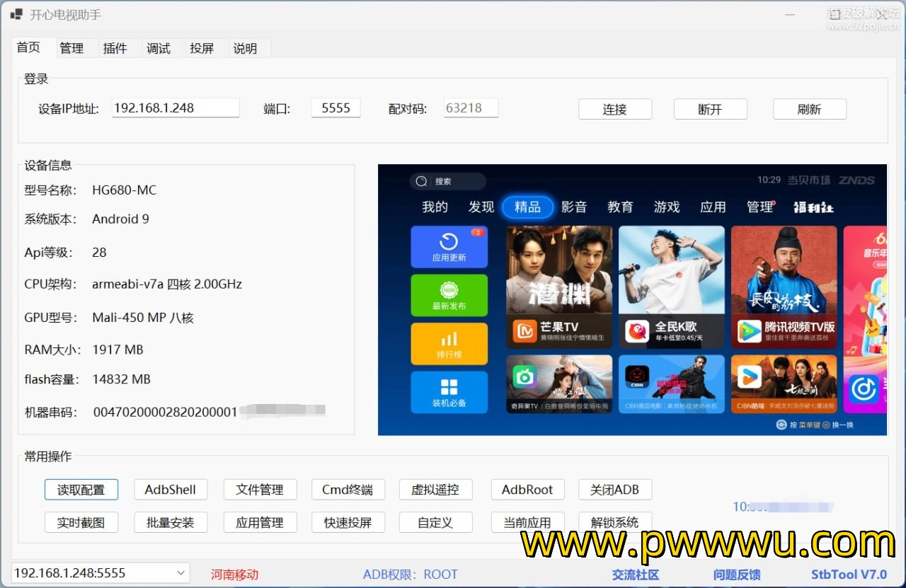This screenshot has height=588, width=906.
Task: Open the 插件 tab
Action: [115, 48]
